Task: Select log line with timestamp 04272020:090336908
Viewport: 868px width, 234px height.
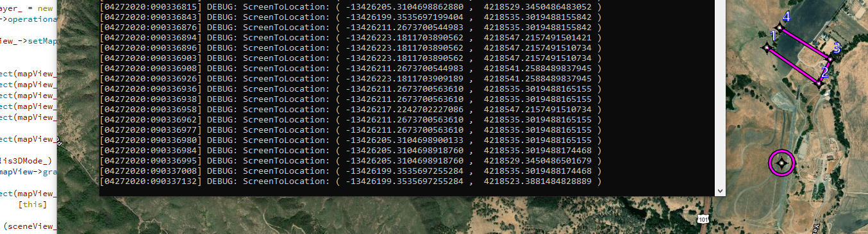Action: click(x=351, y=68)
